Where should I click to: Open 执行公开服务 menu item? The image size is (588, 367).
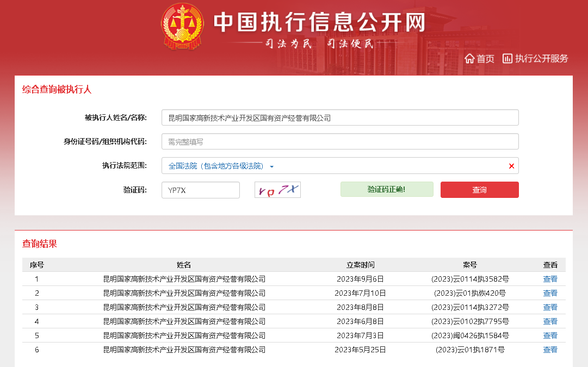tap(541, 59)
